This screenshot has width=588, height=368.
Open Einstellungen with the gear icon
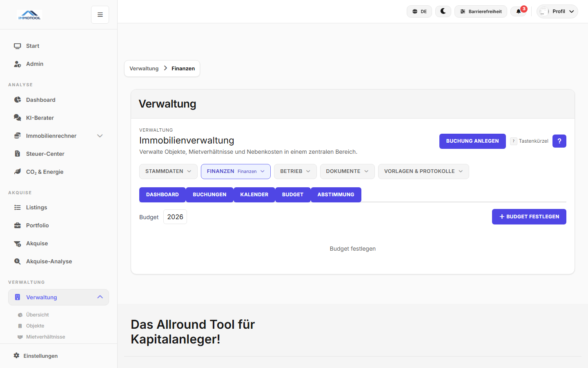(x=16, y=356)
